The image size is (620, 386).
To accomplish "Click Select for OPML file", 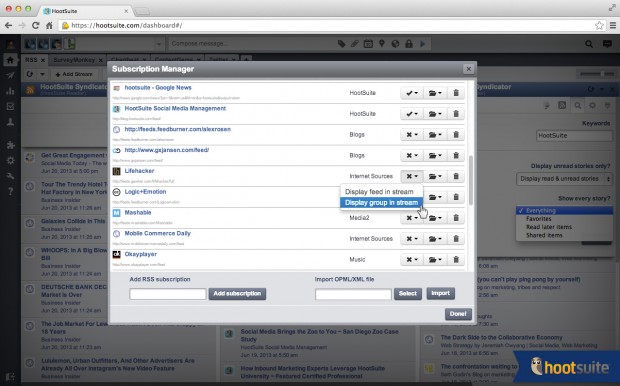I will click(408, 293).
